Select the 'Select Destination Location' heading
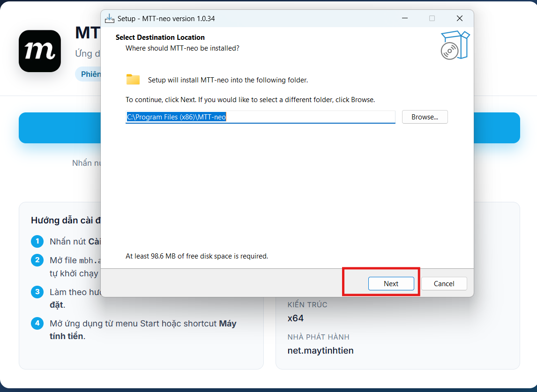This screenshot has height=392, width=537. click(160, 37)
